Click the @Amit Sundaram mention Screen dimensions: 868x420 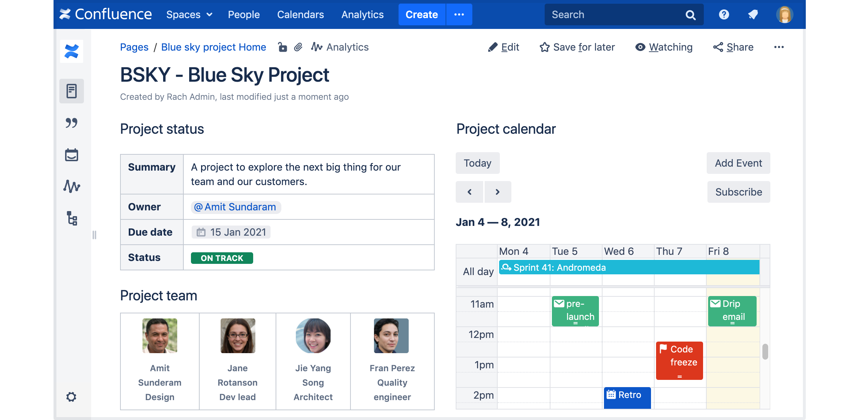coord(236,207)
